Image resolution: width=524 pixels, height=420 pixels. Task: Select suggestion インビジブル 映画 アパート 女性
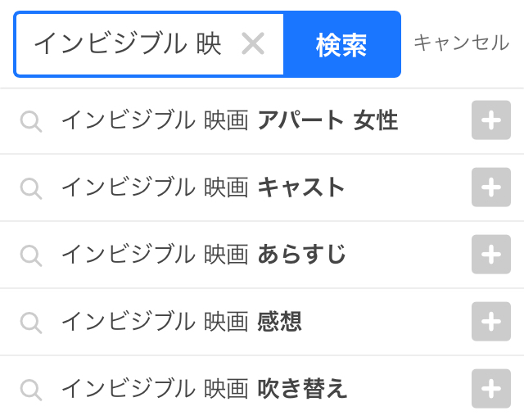(x=229, y=121)
